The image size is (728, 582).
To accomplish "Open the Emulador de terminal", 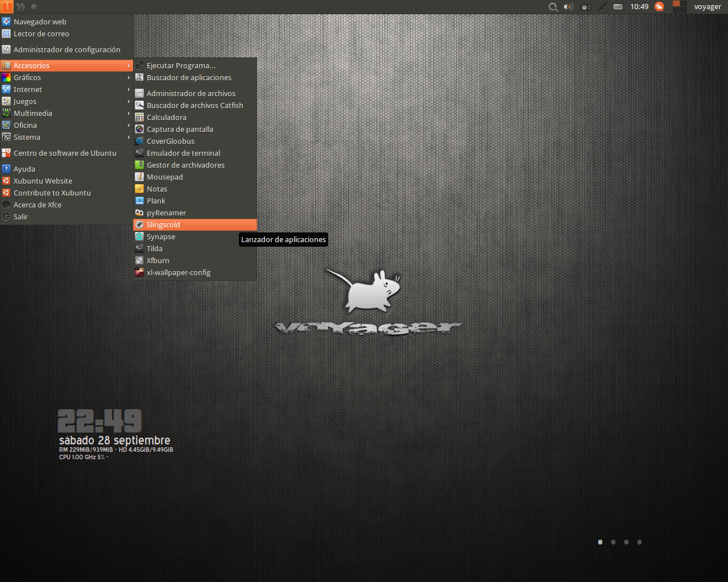I will tap(183, 153).
